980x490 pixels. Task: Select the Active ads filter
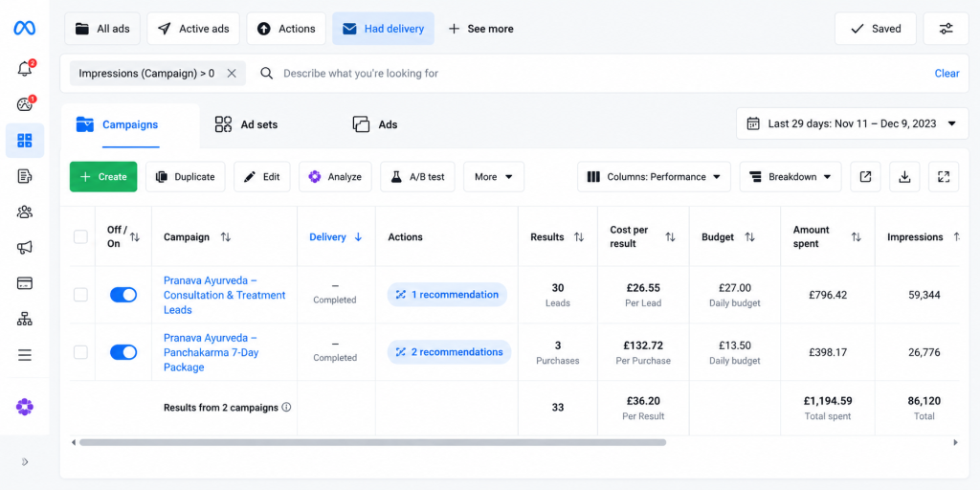(x=193, y=29)
